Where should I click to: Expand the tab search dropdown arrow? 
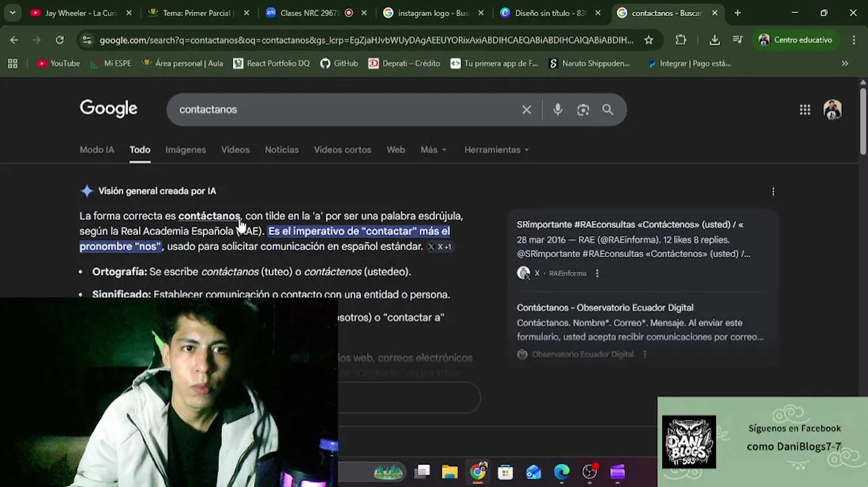pos(12,13)
